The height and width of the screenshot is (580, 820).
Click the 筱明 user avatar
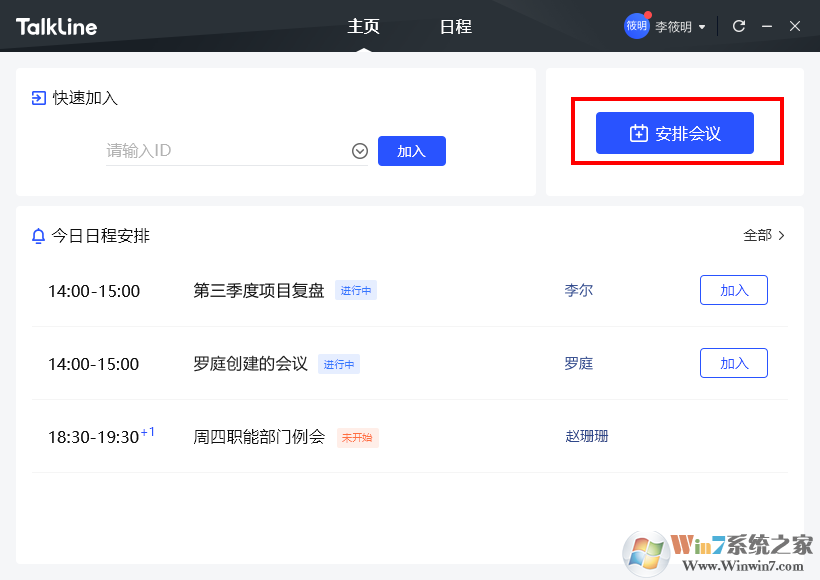[636, 26]
